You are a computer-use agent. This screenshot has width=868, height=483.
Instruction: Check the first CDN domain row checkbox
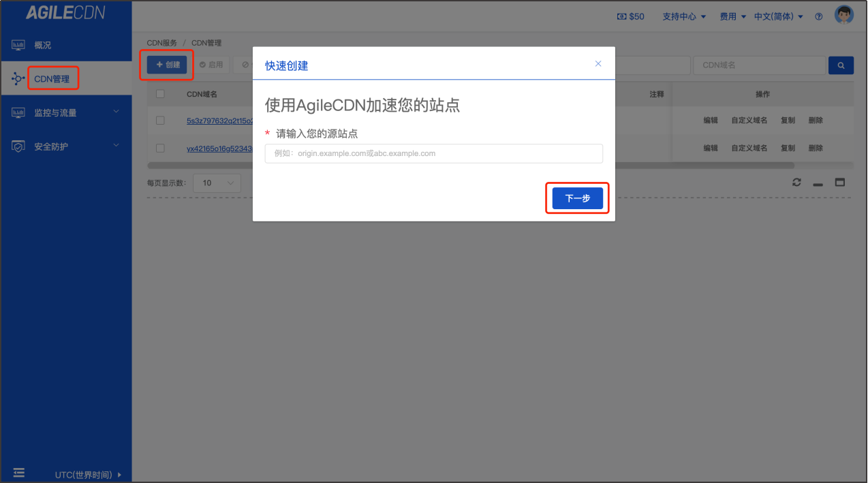click(x=160, y=121)
